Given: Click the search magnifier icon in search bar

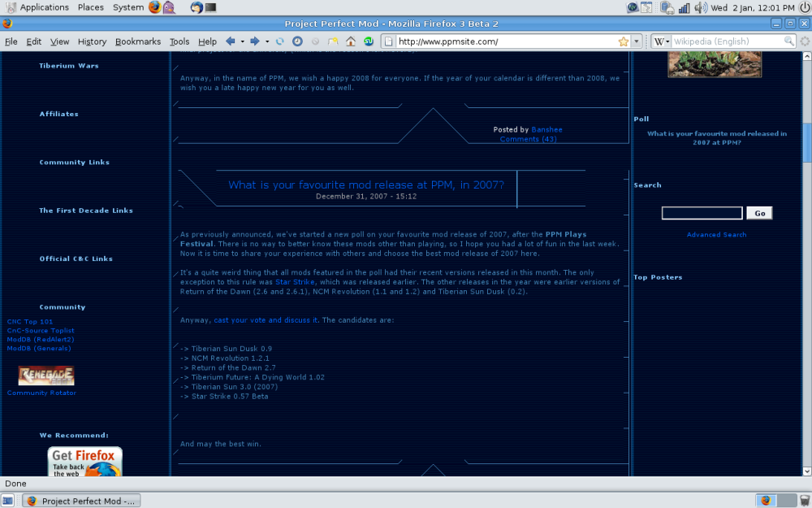Looking at the screenshot, I should [x=788, y=41].
